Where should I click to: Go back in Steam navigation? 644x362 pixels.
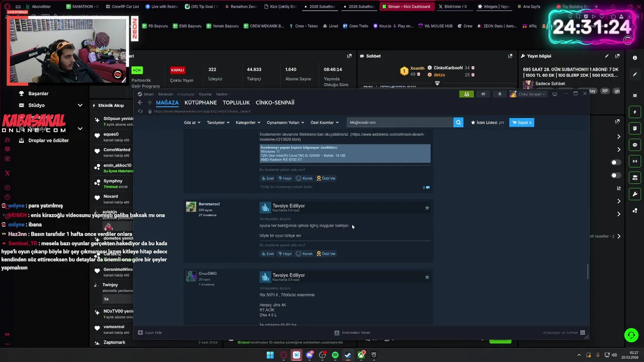click(x=140, y=103)
